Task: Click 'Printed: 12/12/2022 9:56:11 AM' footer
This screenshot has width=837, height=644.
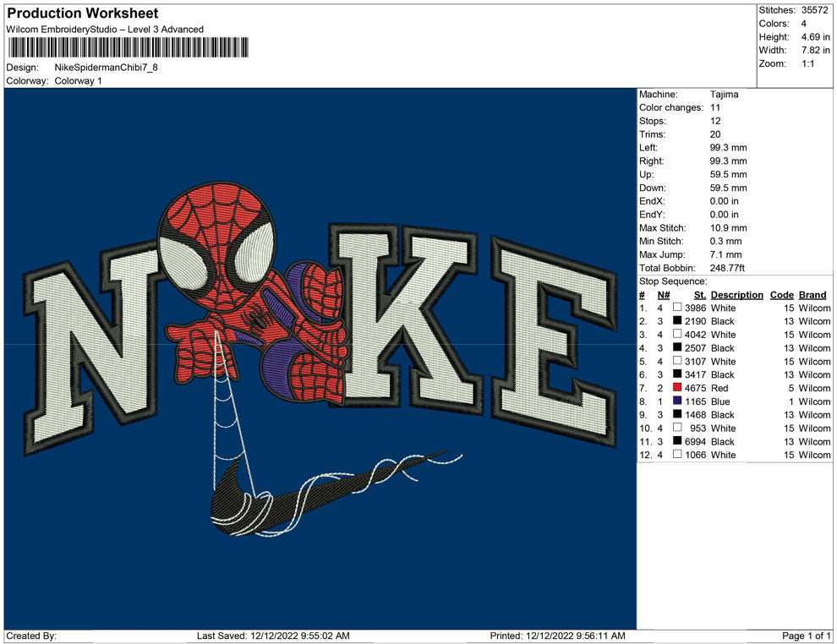Action: pyautogui.click(x=557, y=636)
